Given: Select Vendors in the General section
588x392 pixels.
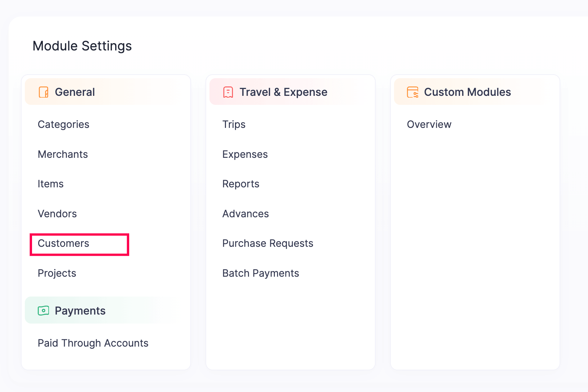Looking at the screenshot, I should coord(57,214).
